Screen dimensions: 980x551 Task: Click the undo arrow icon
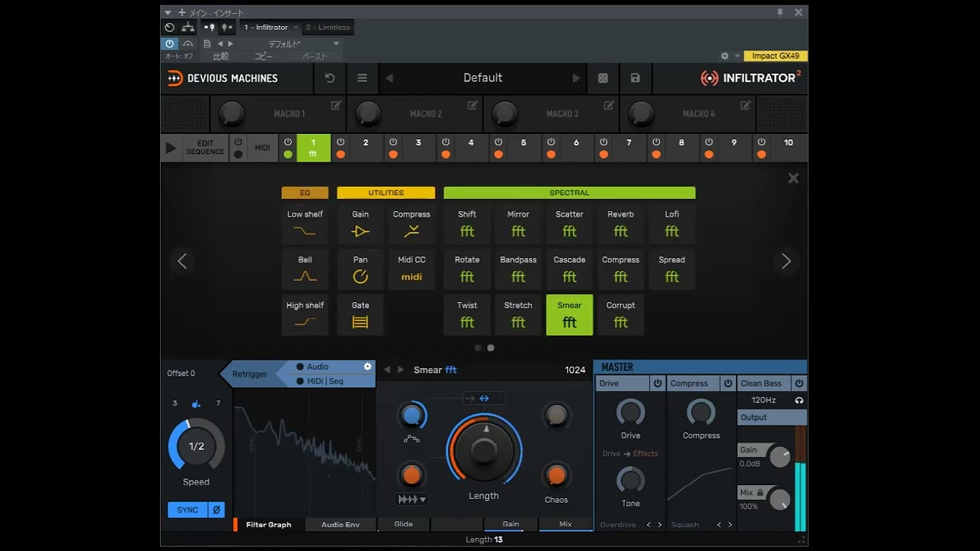point(330,78)
